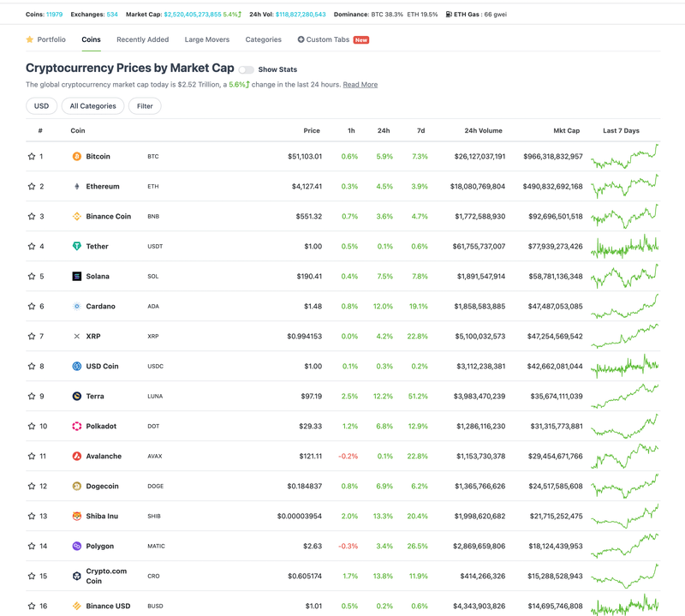Click the Bitcoin coin logo icon
The height and width of the screenshot is (616, 685).
tap(77, 157)
